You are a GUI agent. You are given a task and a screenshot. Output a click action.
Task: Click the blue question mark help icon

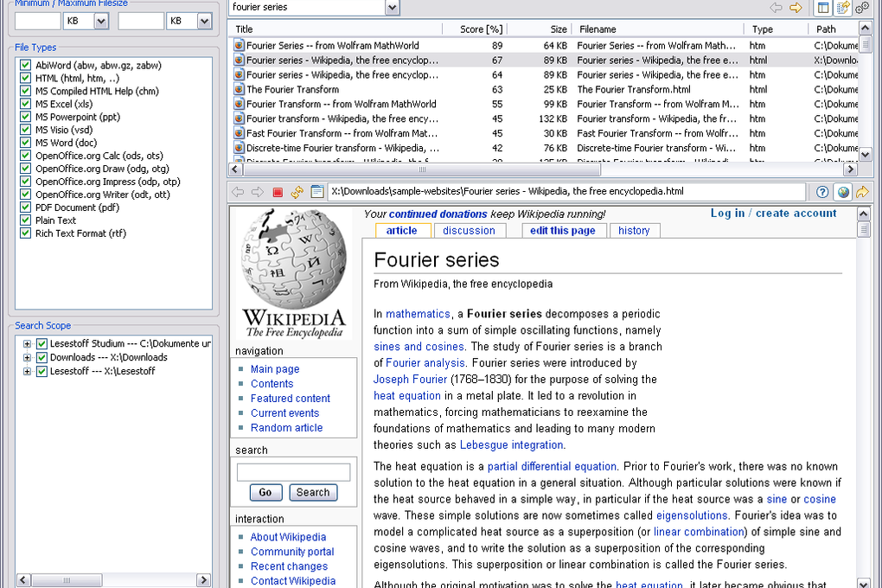(x=822, y=192)
